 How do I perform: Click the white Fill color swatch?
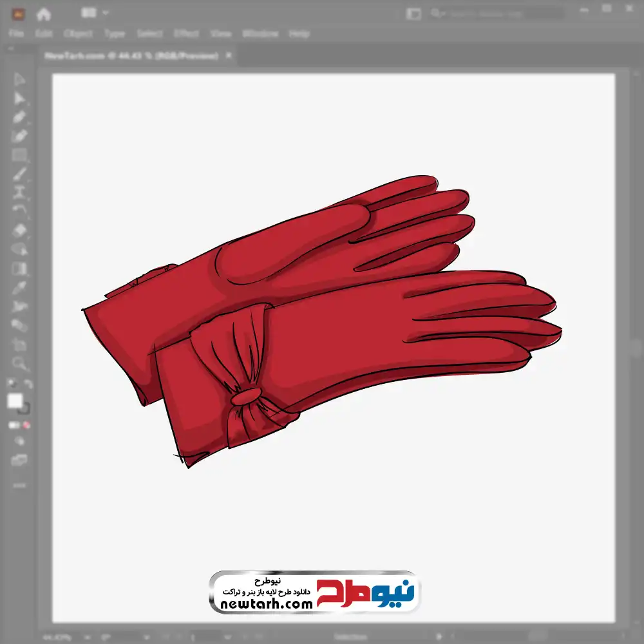(x=15, y=401)
